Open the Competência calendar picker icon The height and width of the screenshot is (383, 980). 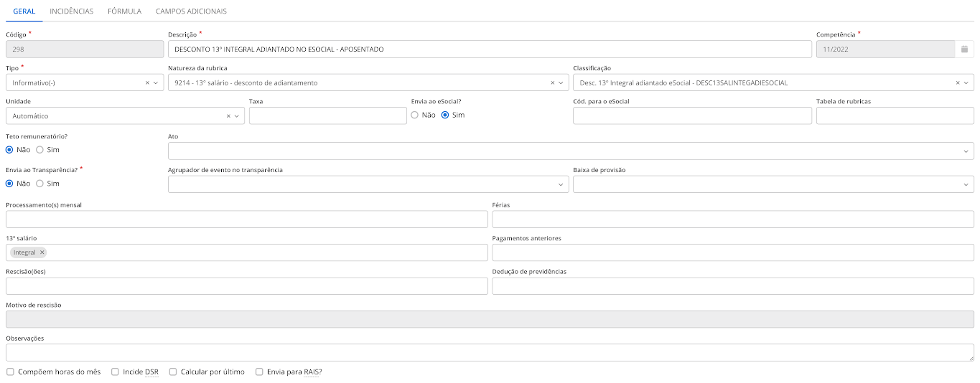(x=965, y=49)
